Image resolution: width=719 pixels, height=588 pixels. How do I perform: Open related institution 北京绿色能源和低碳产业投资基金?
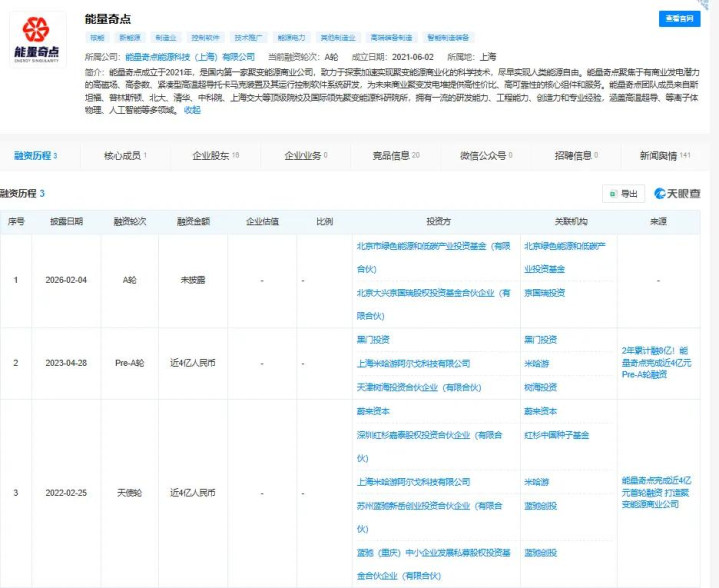click(565, 258)
